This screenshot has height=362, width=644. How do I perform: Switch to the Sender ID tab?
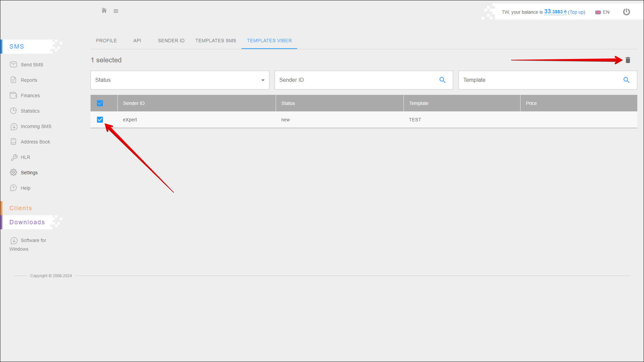tap(171, 41)
